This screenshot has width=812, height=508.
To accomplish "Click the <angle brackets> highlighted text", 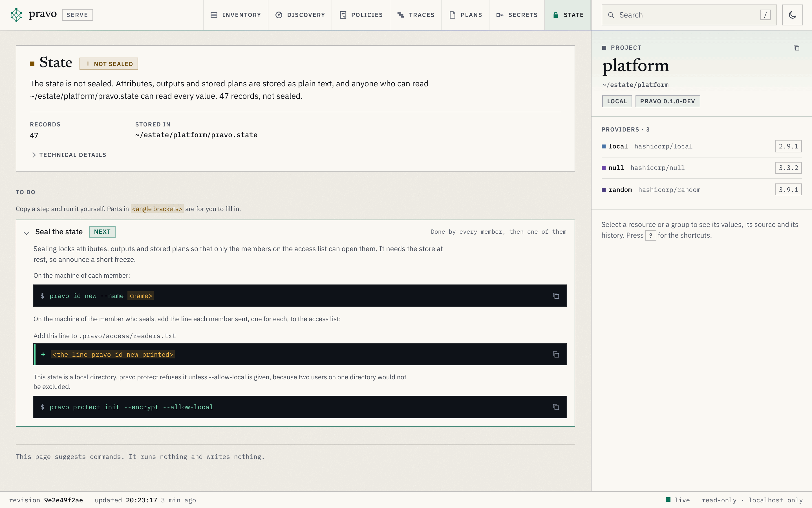I will [157, 209].
